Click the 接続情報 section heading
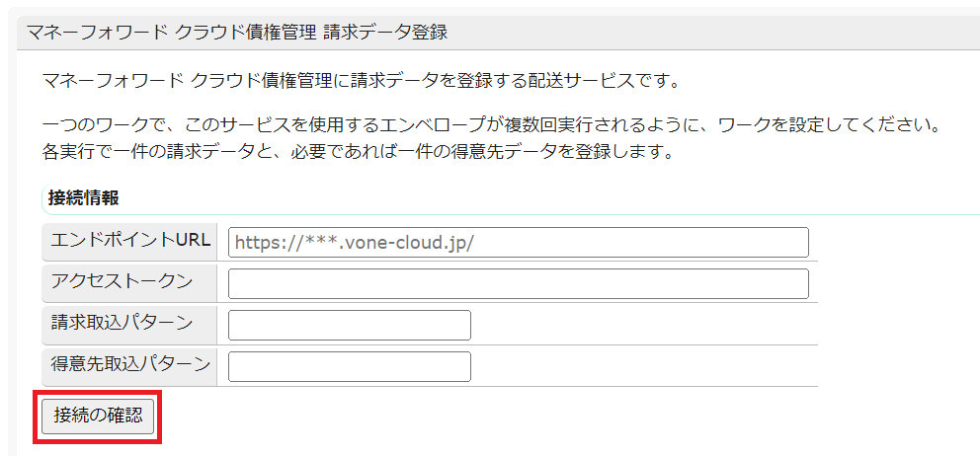The image size is (980, 456). (x=84, y=197)
